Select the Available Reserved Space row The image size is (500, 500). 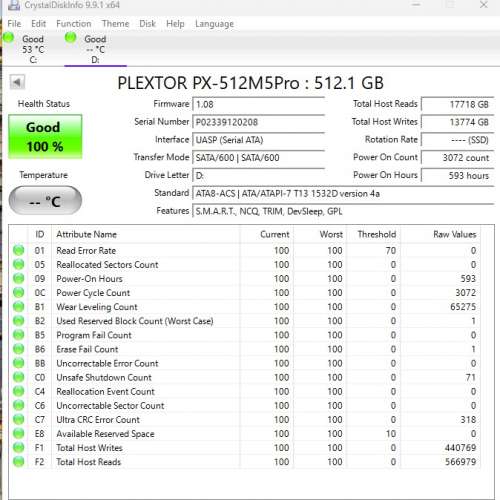click(245, 434)
